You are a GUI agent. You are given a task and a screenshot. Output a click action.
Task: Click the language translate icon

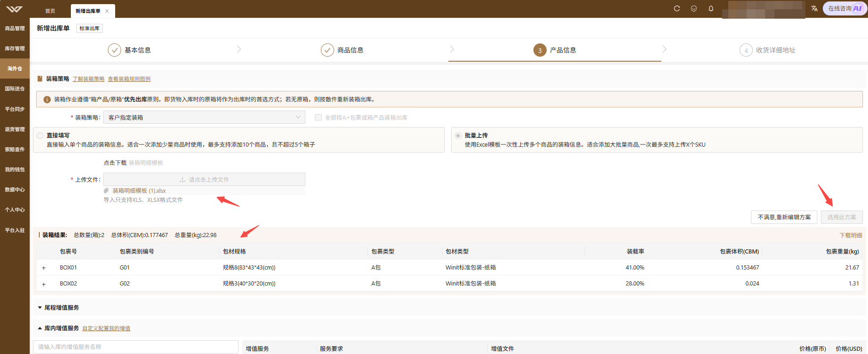(x=815, y=9)
